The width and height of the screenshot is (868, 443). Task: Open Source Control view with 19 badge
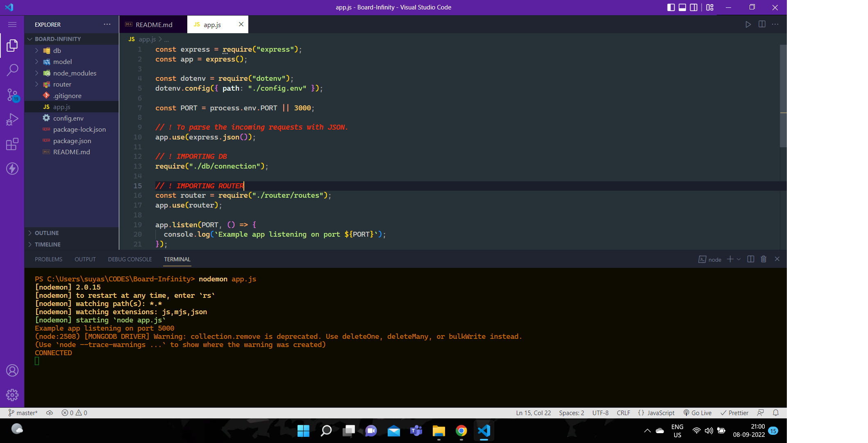click(x=12, y=95)
